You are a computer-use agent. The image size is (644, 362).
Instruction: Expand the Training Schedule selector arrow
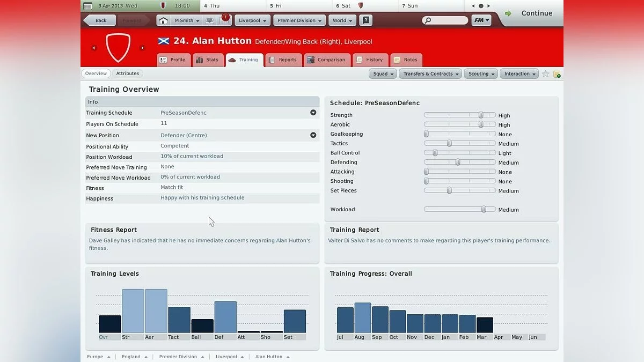coord(313,113)
